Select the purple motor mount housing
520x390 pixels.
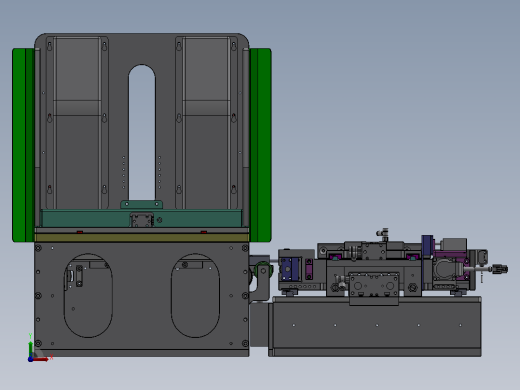(x=451, y=263)
